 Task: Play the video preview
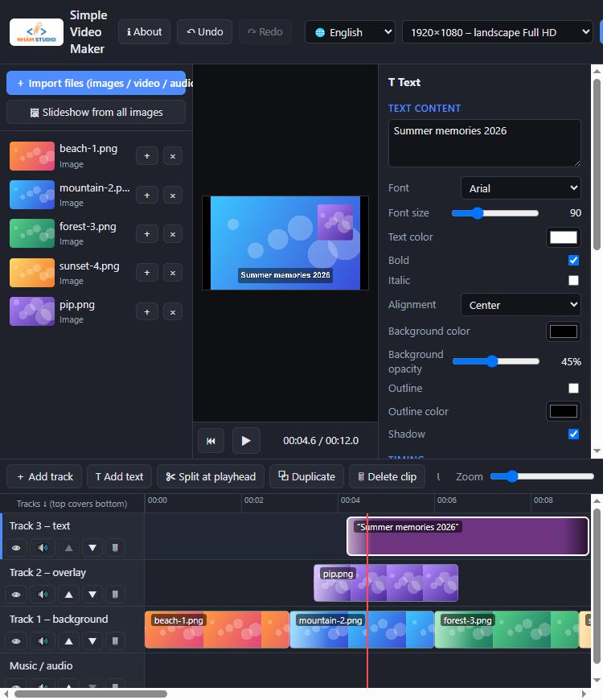246,441
